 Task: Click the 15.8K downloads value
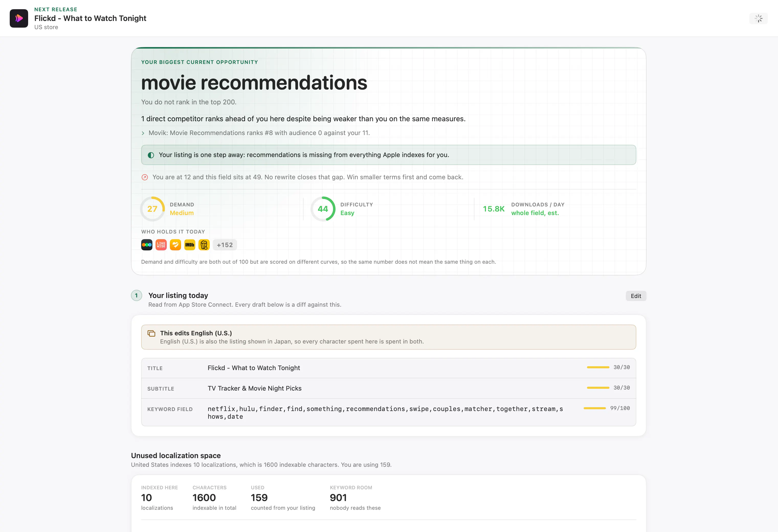pos(493,209)
